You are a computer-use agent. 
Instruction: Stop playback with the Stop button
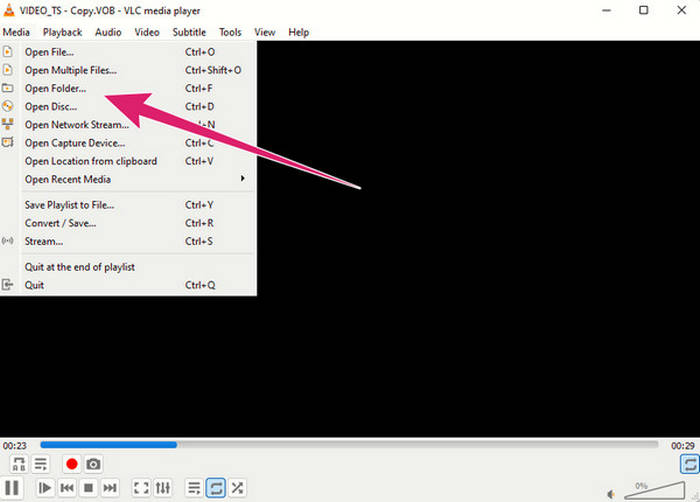88,488
